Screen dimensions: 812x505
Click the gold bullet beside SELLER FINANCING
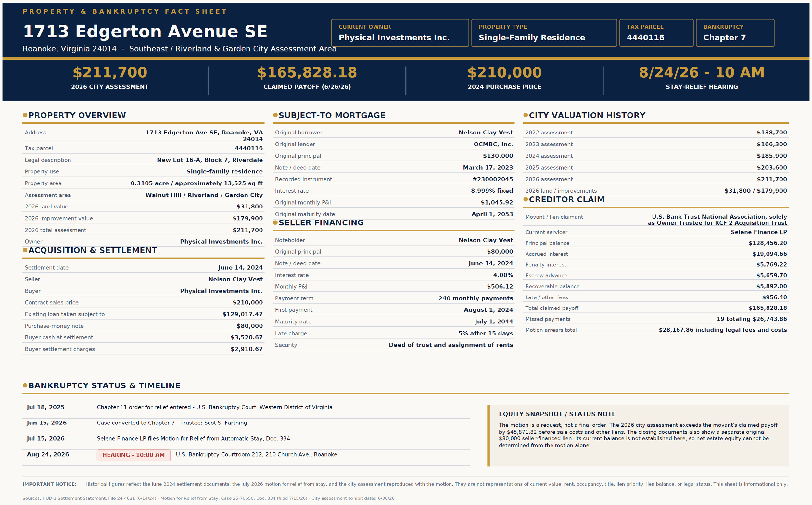275,222
